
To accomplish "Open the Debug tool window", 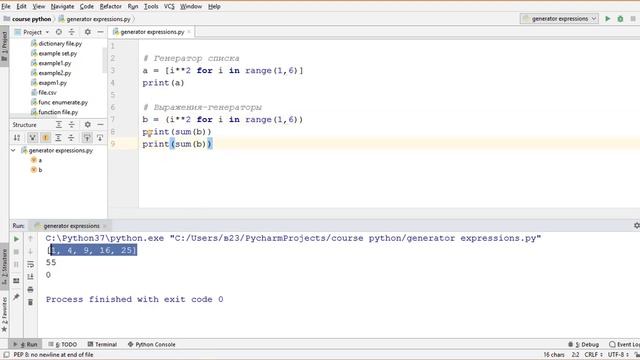I will point(584,344).
